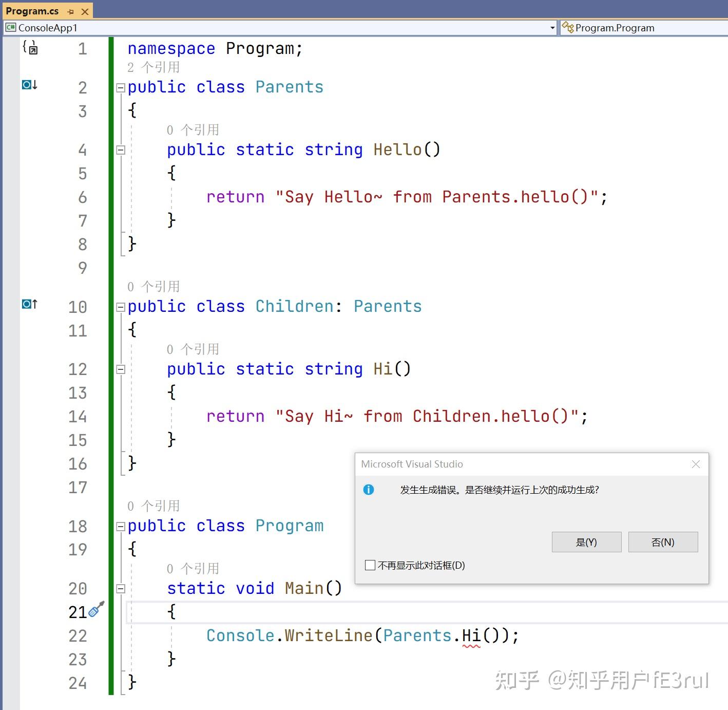728x710 pixels.
Task: Click the pin icon on Program.cs tab
Action: click(70, 11)
